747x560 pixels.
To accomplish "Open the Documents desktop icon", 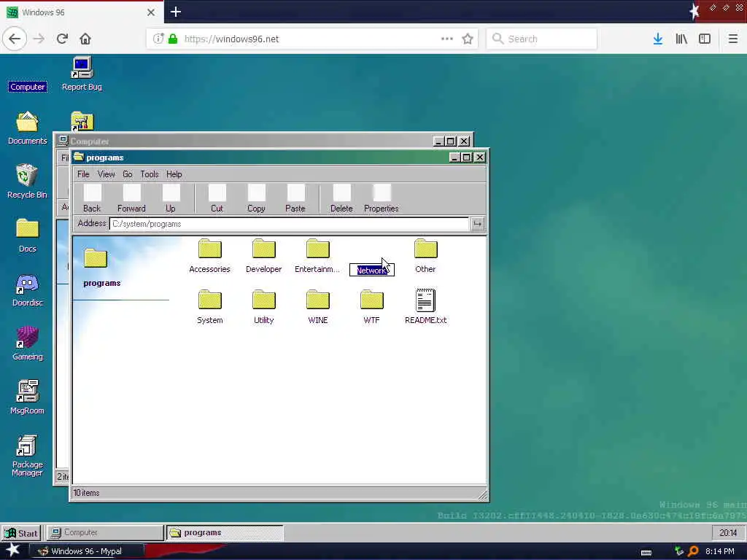I will (x=27, y=128).
